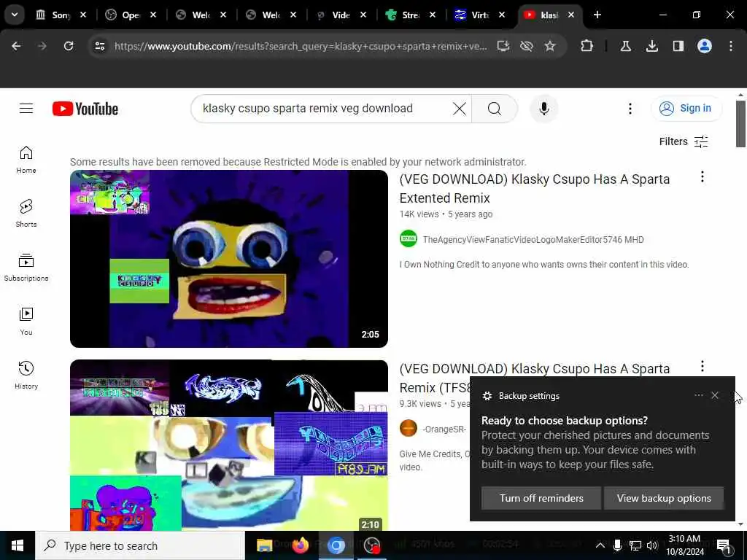
Task: Open the taskbar clock showing 3:10 AM
Action: 684,545
